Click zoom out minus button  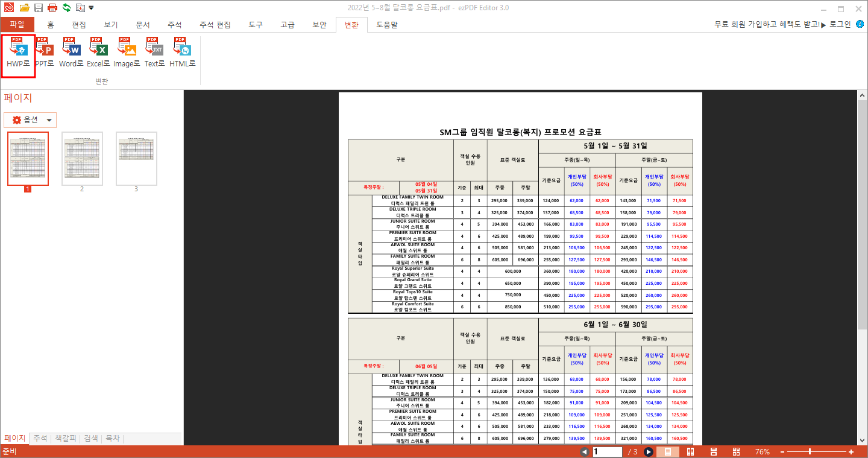click(x=782, y=452)
